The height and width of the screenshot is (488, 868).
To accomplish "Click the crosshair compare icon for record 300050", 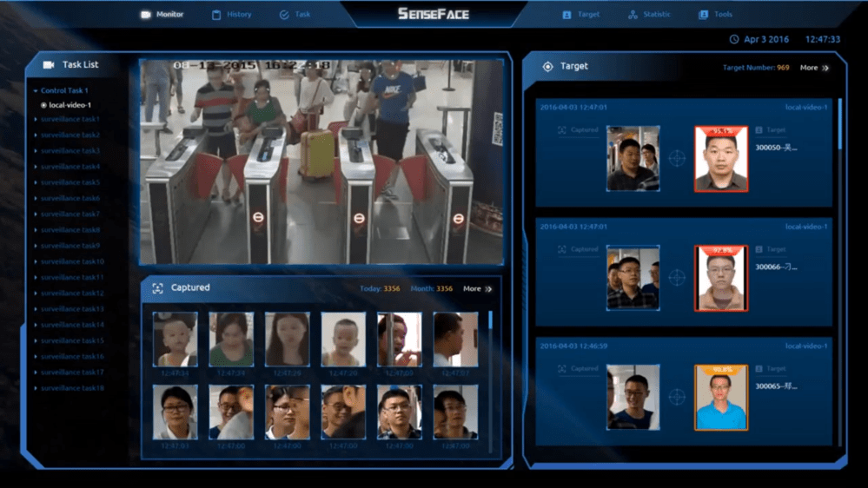I will (677, 158).
